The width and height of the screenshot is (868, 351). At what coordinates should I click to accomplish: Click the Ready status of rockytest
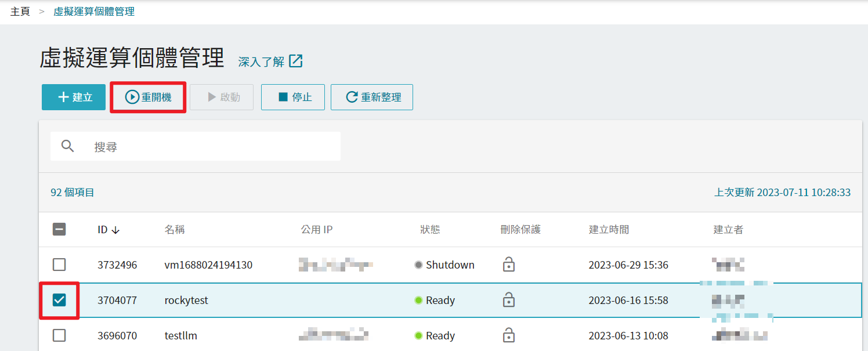pos(435,301)
